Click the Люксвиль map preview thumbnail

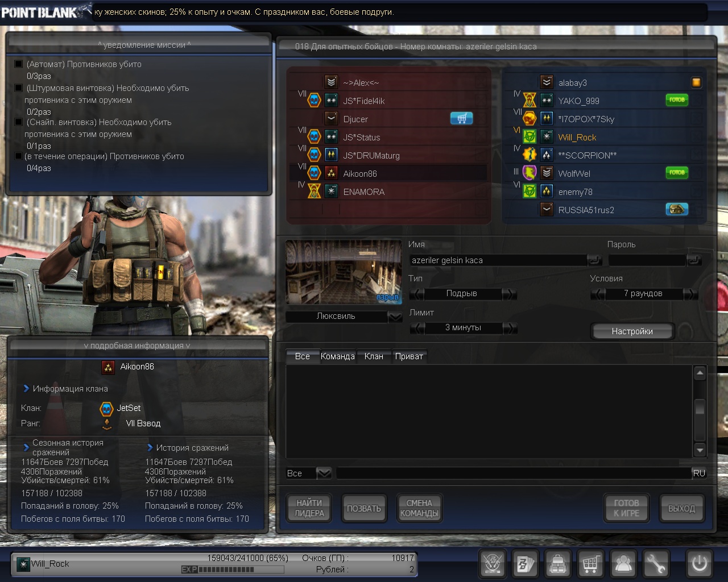tap(344, 272)
